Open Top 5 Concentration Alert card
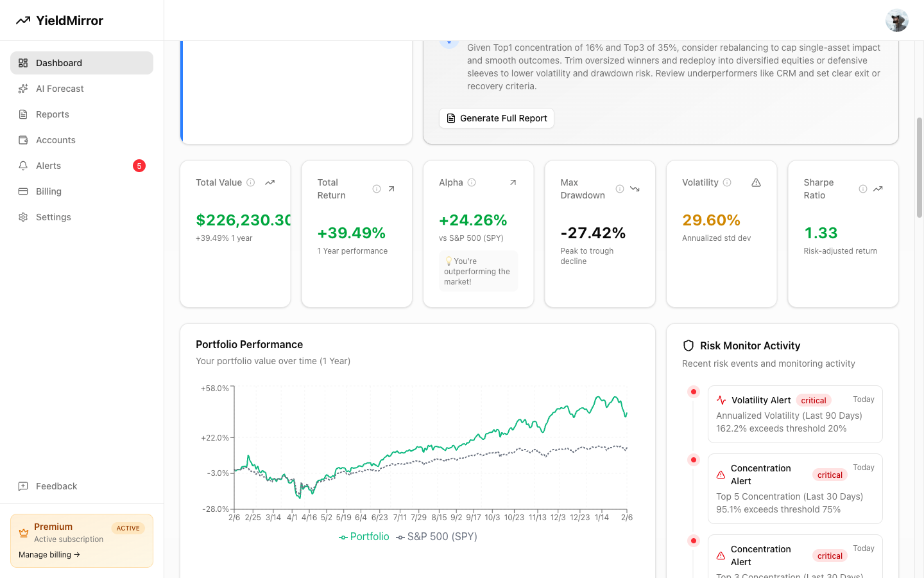This screenshot has height=578, width=924. pos(795,489)
